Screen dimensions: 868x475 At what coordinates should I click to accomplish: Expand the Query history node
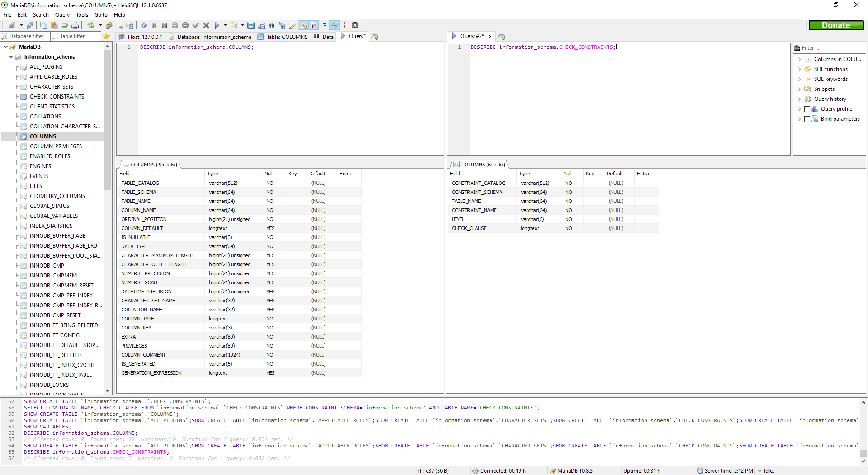800,99
